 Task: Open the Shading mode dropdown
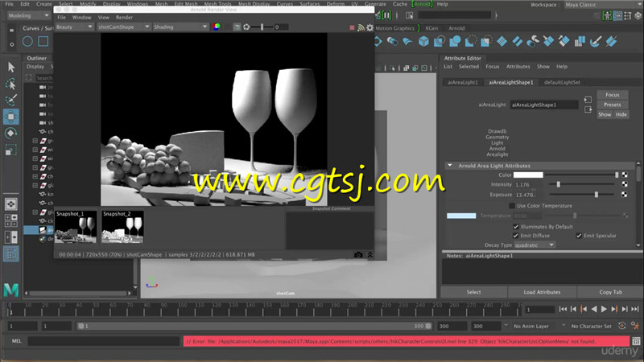pos(180,27)
